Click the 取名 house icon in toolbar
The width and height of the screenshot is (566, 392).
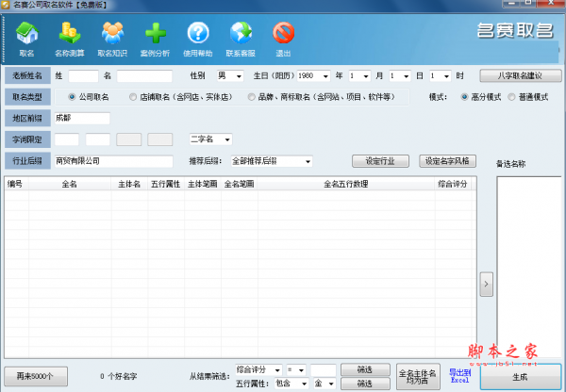[x=26, y=36]
